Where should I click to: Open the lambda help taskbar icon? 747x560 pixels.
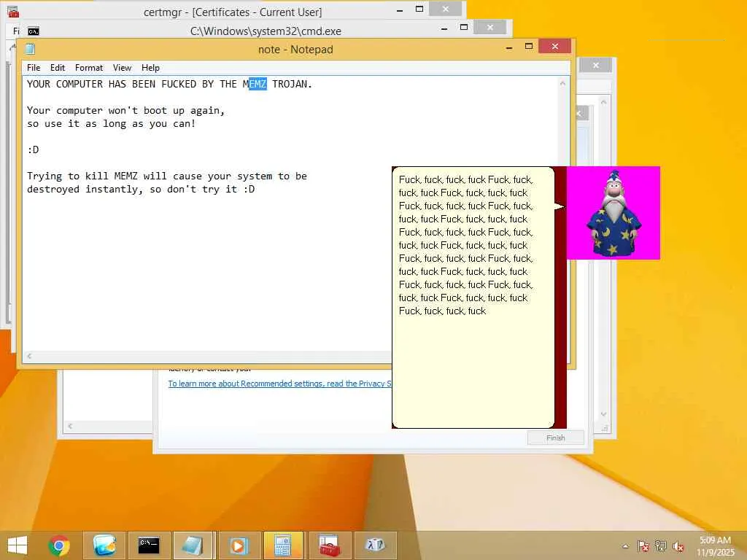tap(376, 545)
